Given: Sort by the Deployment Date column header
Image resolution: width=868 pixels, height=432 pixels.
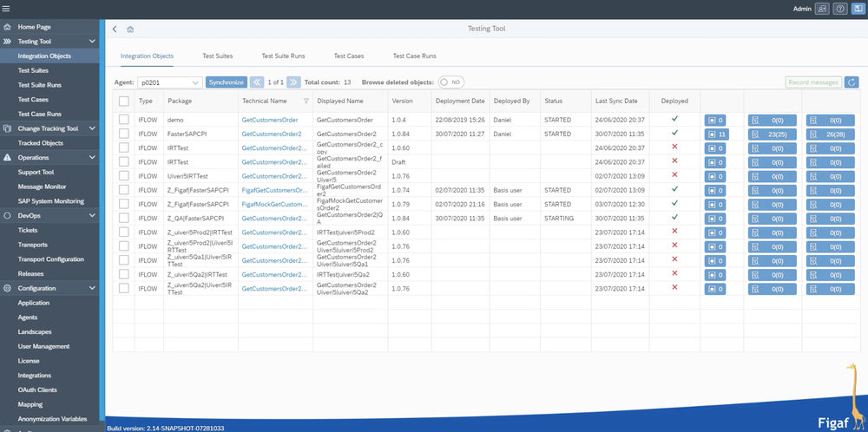Looking at the screenshot, I should click(x=460, y=101).
